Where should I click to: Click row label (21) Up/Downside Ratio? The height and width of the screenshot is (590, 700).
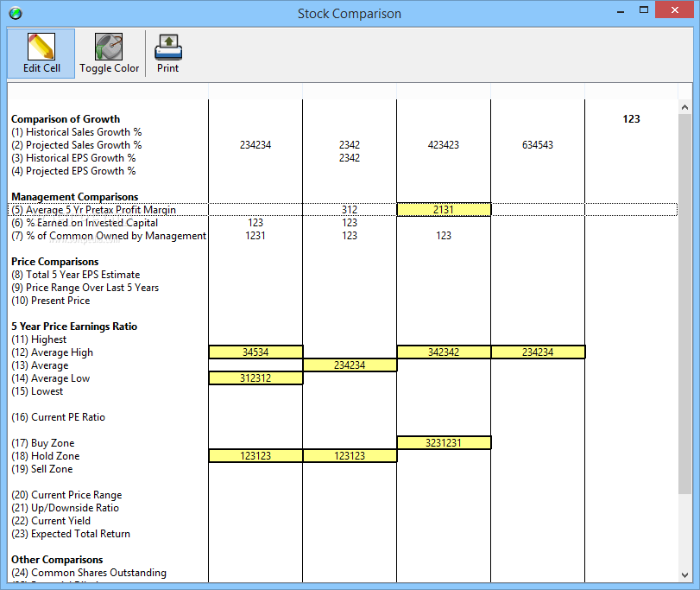[66, 507]
